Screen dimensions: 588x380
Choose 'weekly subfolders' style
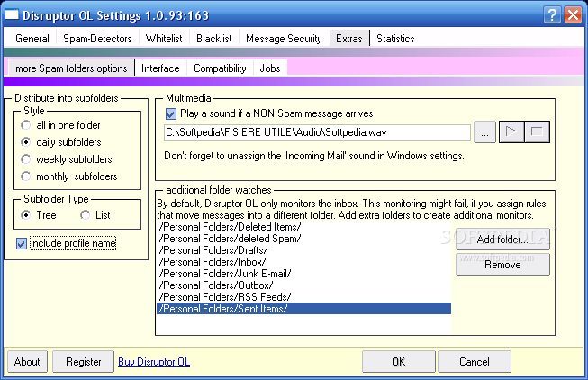pos(67,159)
